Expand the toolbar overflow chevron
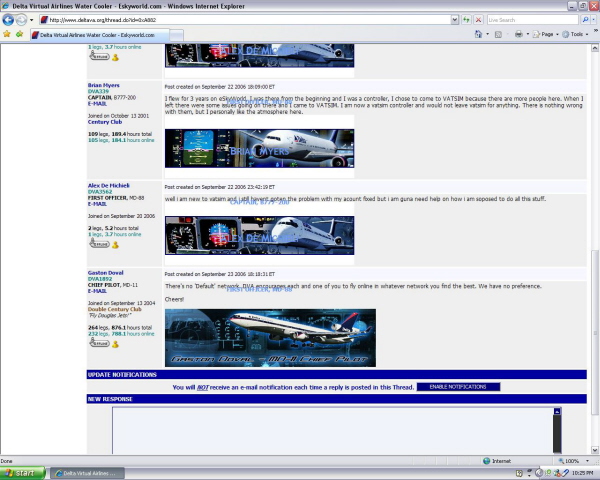The height and width of the screenshot is (480, 600). [x=595, y=30]
